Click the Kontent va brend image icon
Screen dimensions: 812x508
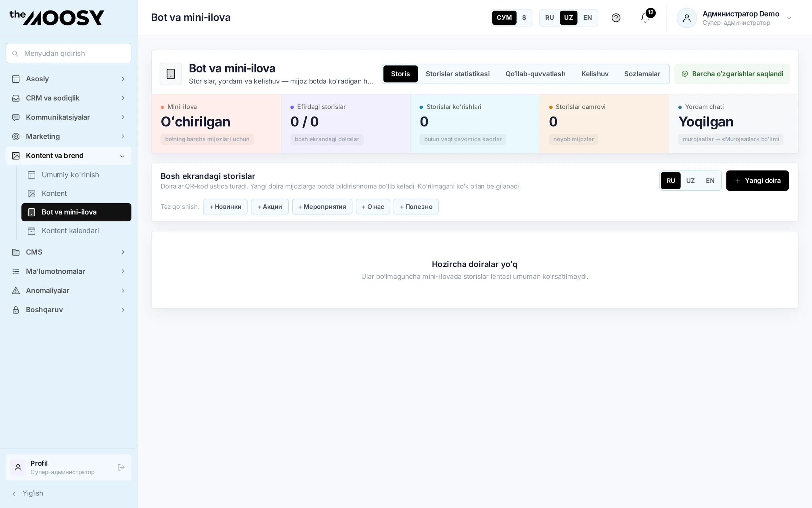[16, 156]
